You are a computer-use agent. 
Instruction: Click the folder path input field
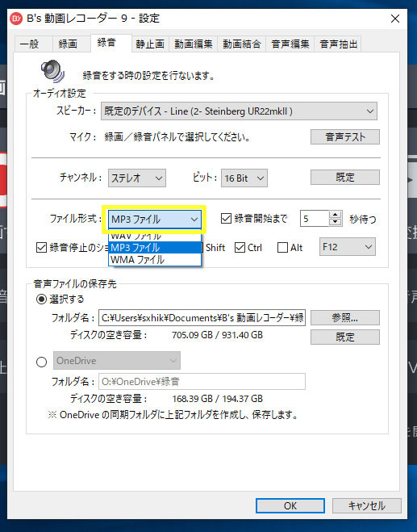pyautogui.click(x=202, y=318)
